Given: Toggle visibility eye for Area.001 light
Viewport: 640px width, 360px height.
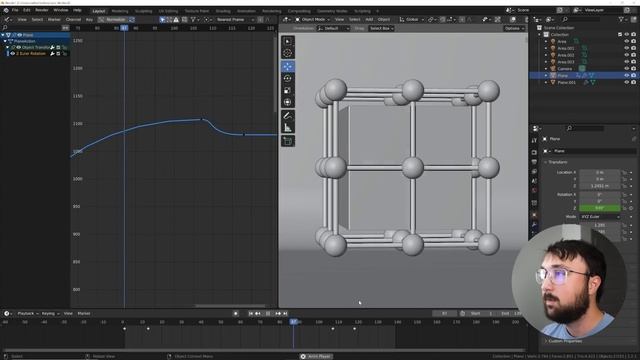Looking at the screenshot, I should [x=627, y=48].
